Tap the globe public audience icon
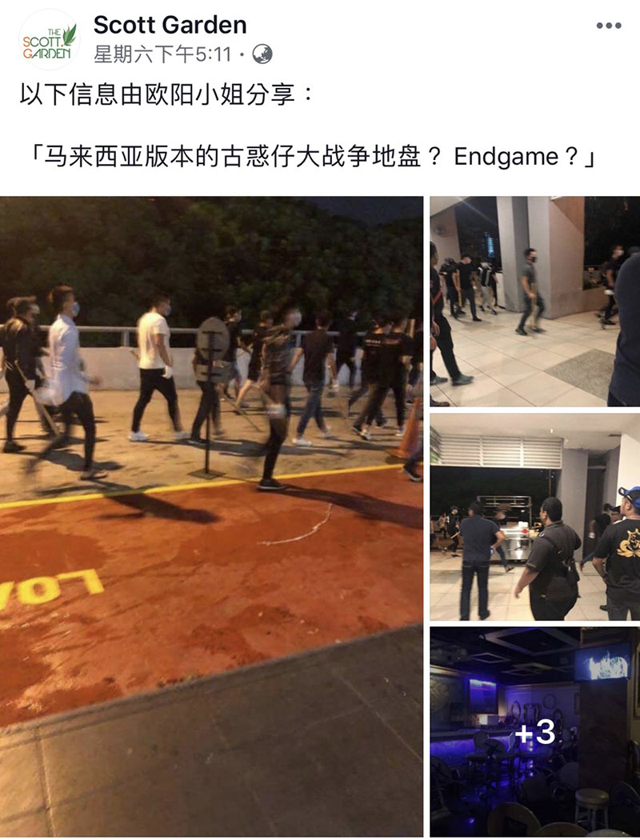The width and height of the screenshot is (640, 840). [x=262, y=54]
